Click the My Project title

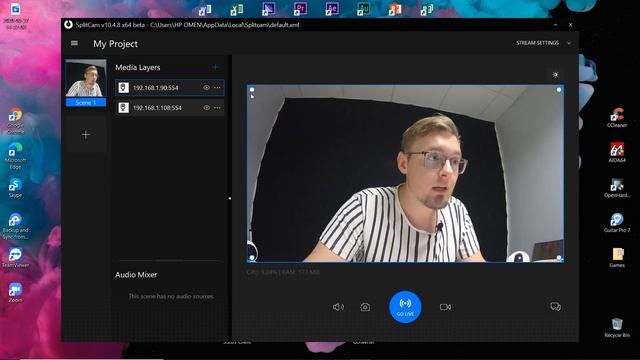115,44
